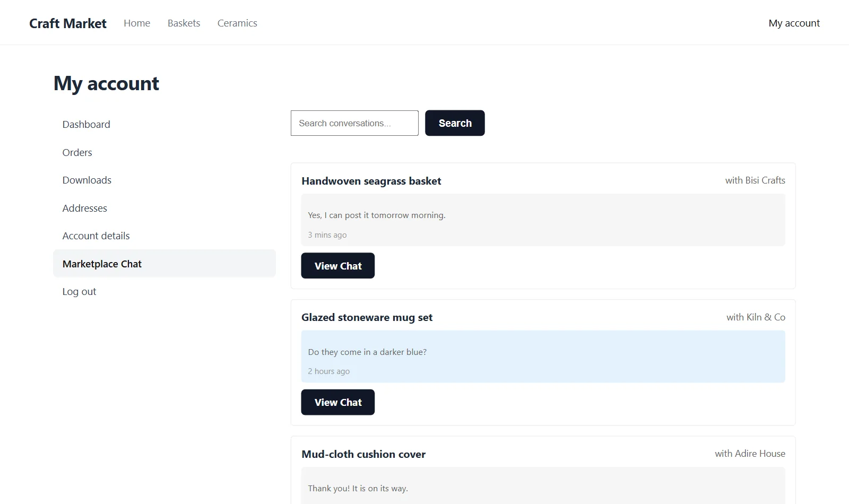Viewport: 849px width, 504px height.
Task: Go to Orders in the sidebar
Action: click(164, 153)
